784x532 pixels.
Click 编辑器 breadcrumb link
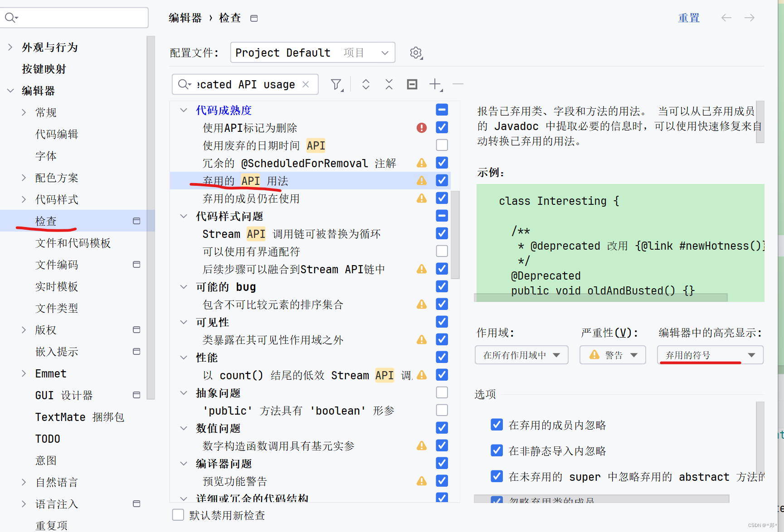click(185, 18)
